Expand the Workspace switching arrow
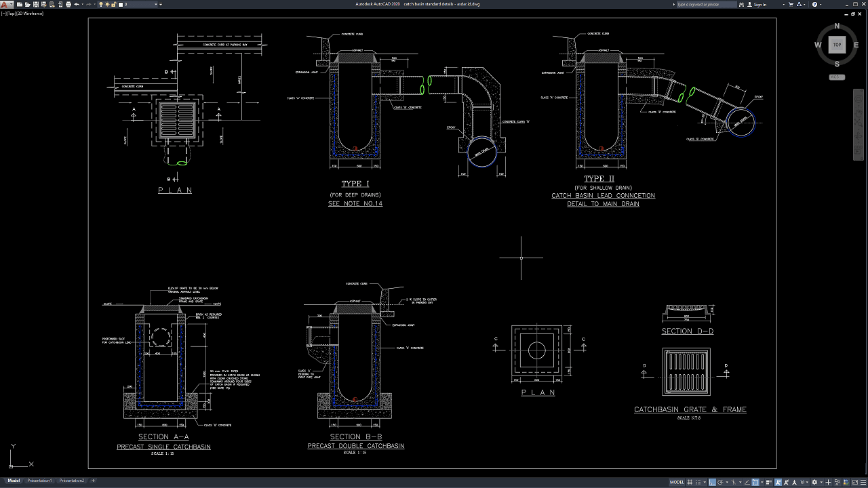 (x=821, y=482)
